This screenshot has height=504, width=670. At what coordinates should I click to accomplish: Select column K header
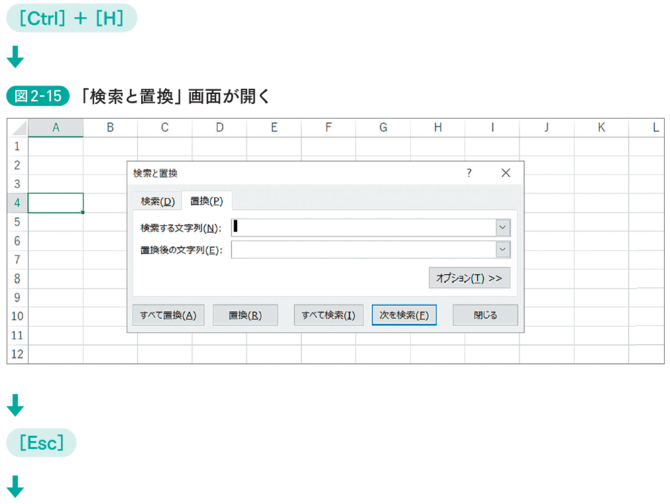point(601,128)
